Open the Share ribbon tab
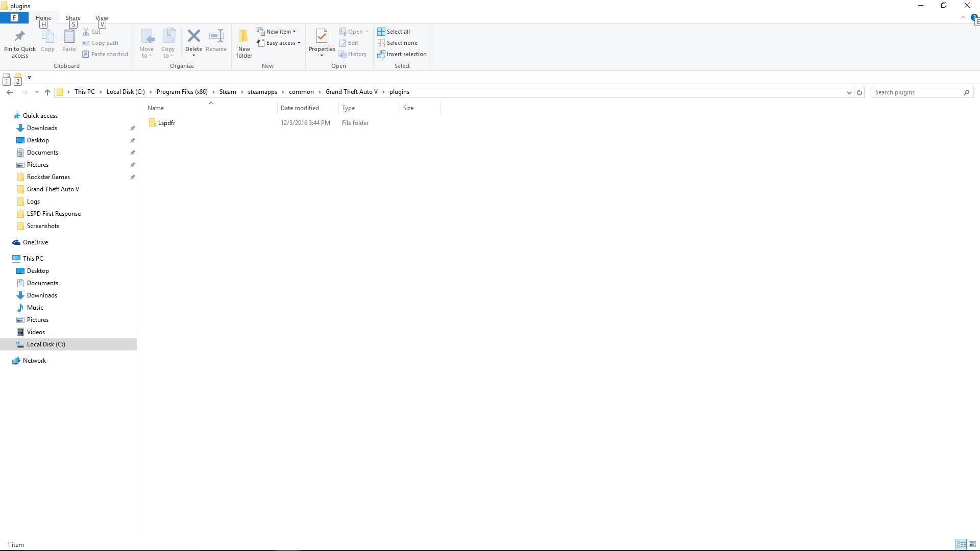Viewport: 980px width, 551px height. point(73,18)
